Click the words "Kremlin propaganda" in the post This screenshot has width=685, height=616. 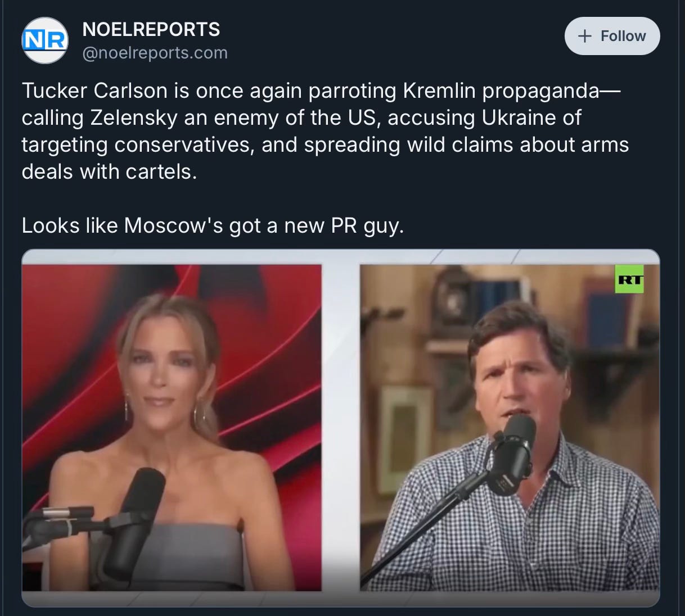(501, 90)
